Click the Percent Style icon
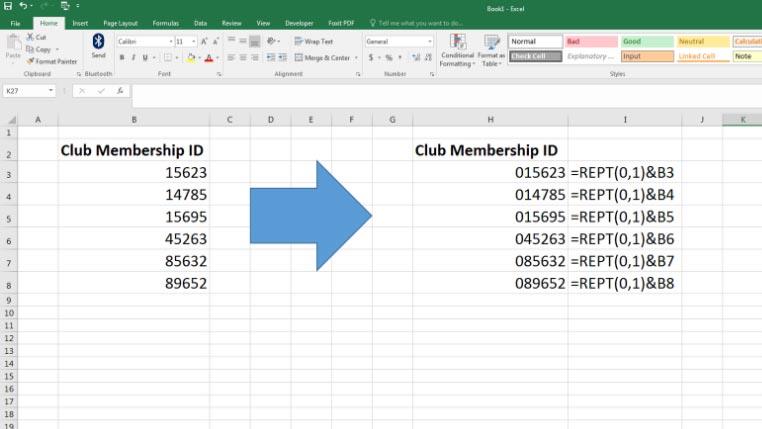The image size is (762, 429). tap(389, 58)
